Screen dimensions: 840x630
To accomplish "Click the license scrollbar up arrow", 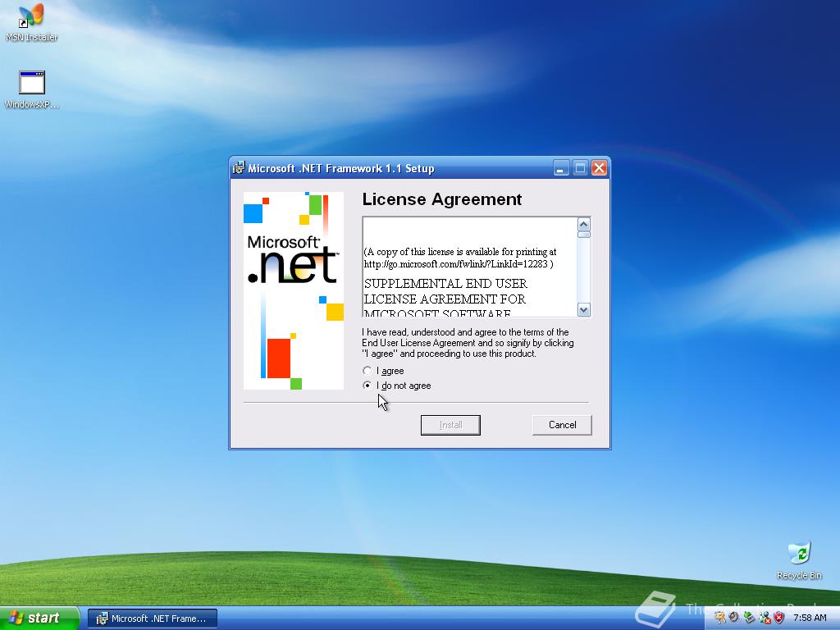I will tap(583, 223).
